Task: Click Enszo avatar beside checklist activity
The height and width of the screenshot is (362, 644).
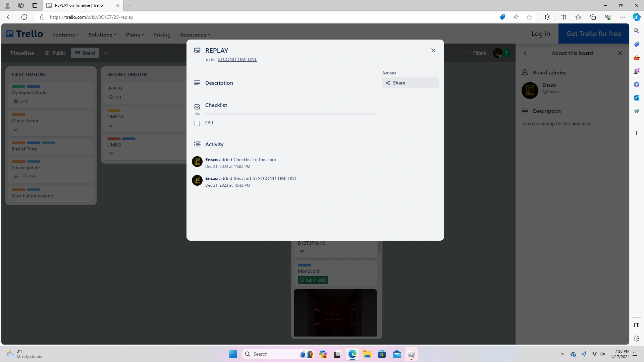Action: click(x=197, y=162)
